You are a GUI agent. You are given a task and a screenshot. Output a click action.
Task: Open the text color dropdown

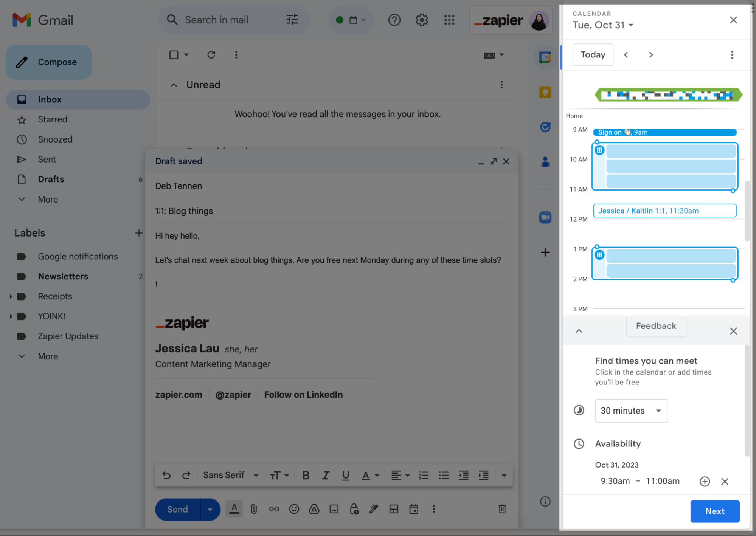(x=370, y=476)
